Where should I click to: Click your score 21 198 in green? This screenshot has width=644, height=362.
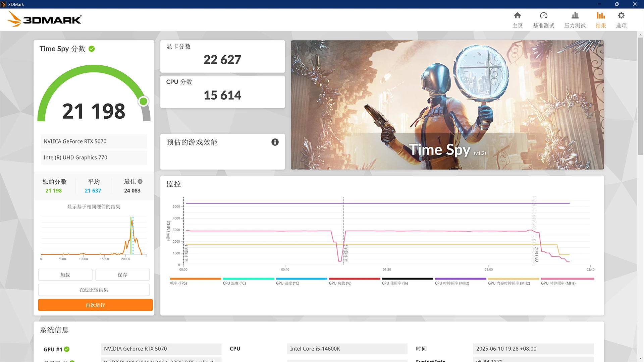tap(54, 191)
